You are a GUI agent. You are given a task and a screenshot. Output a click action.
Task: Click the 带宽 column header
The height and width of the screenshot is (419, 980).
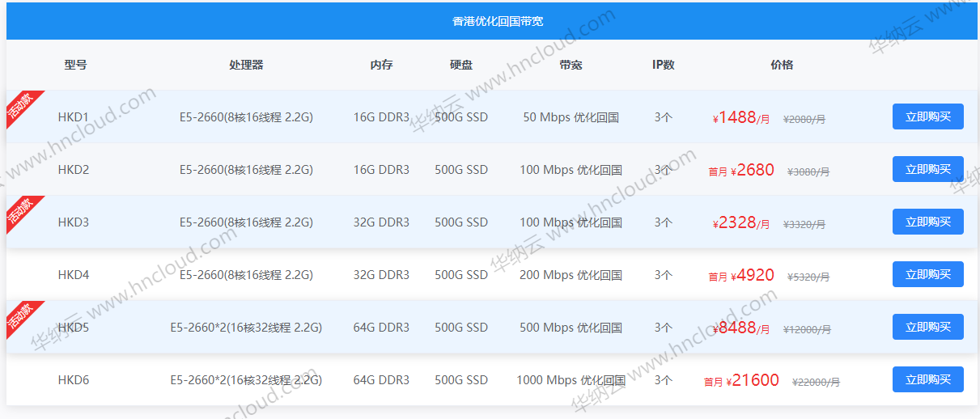click(571, 65)
